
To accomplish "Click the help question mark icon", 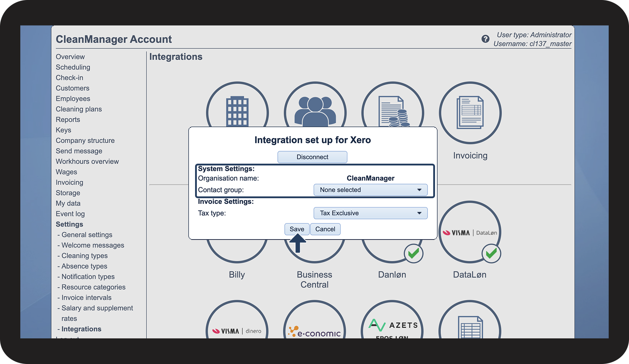I will 485,39.
